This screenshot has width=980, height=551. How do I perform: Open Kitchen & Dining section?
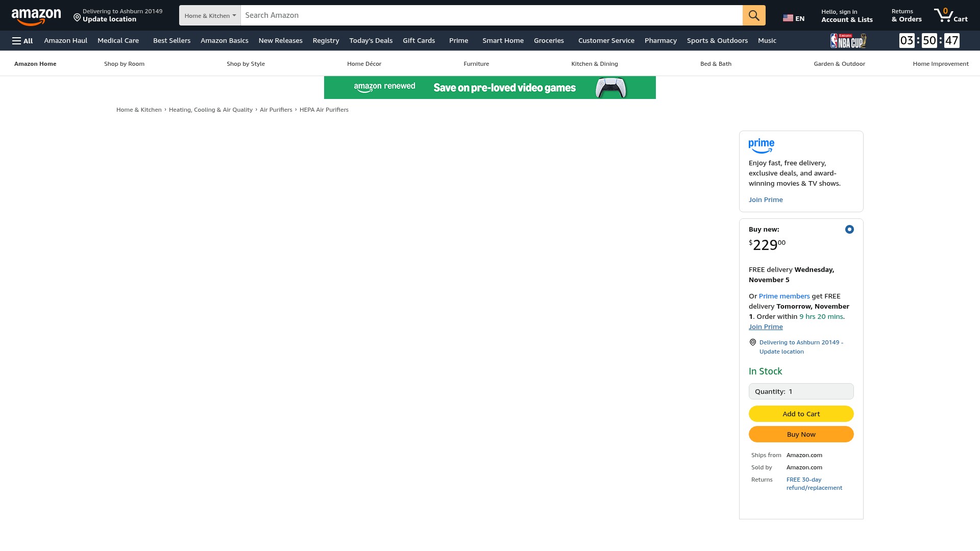[x=595, y=64]
